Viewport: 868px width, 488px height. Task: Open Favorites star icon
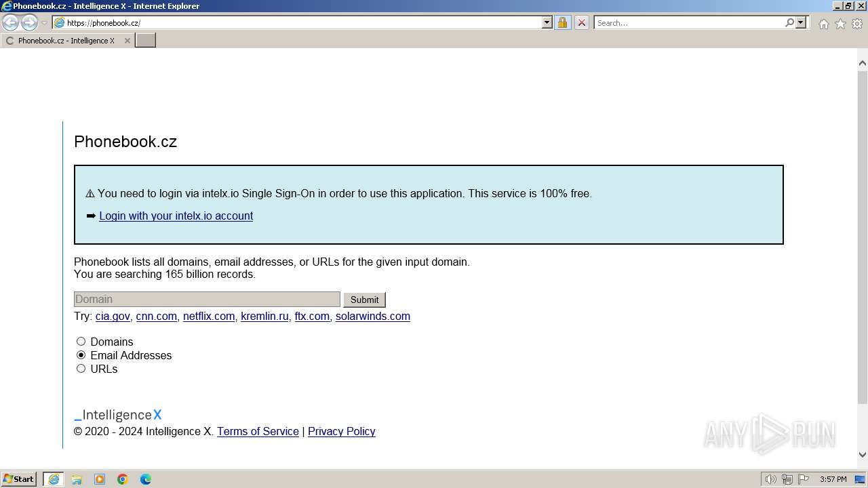coord(840,24)
